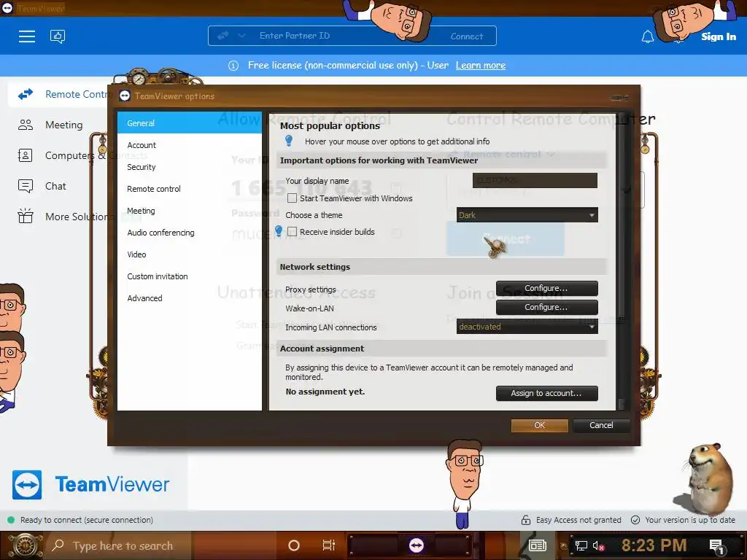The image size is (747, 560).
Task: Select the General options category
Action: pos(190,122)
